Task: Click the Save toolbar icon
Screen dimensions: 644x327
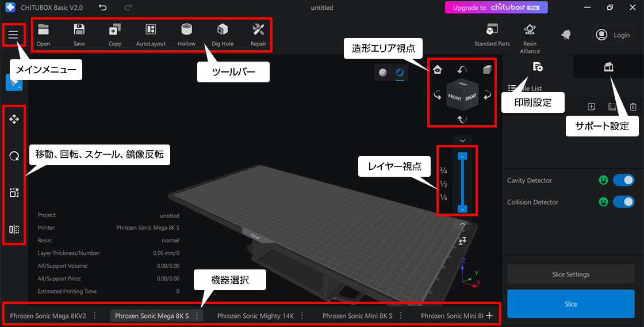Action: tap(79, 35)
